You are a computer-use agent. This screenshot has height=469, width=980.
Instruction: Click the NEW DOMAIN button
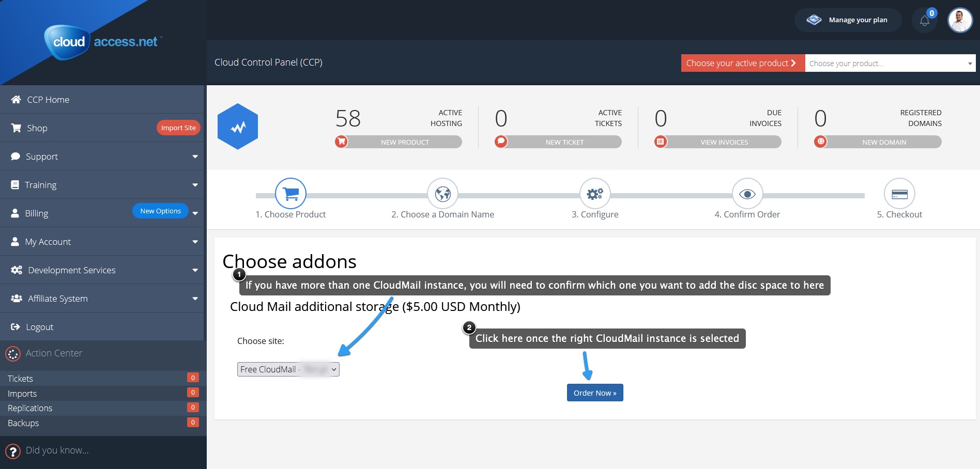tap(884, 142)
